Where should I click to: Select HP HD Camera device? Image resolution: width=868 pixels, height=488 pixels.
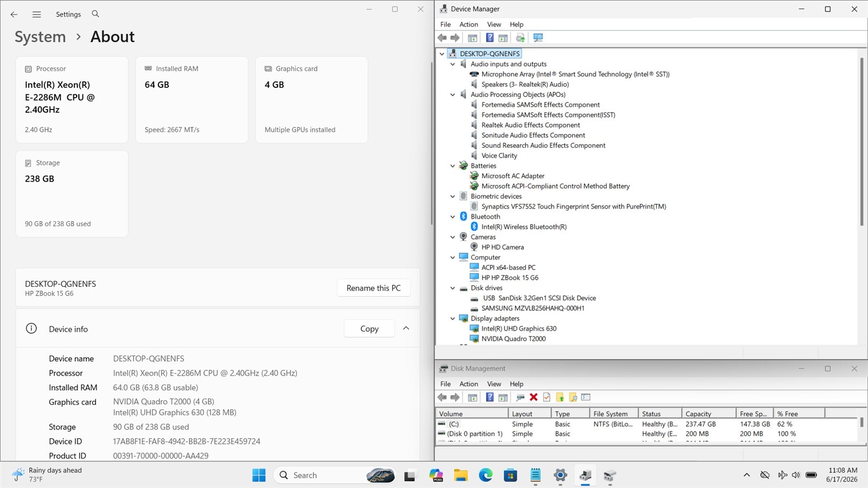[502, 247]
